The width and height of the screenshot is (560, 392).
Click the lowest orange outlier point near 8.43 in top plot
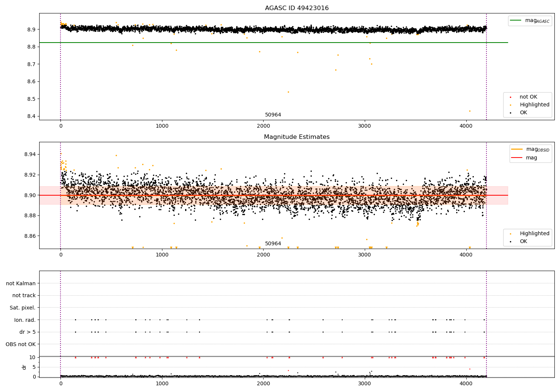coord(470,111)
